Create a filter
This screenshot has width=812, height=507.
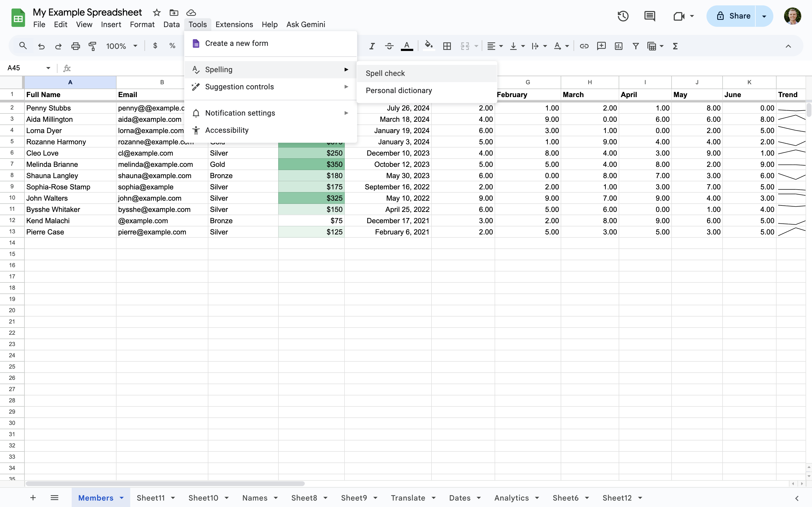coord(635,46)
